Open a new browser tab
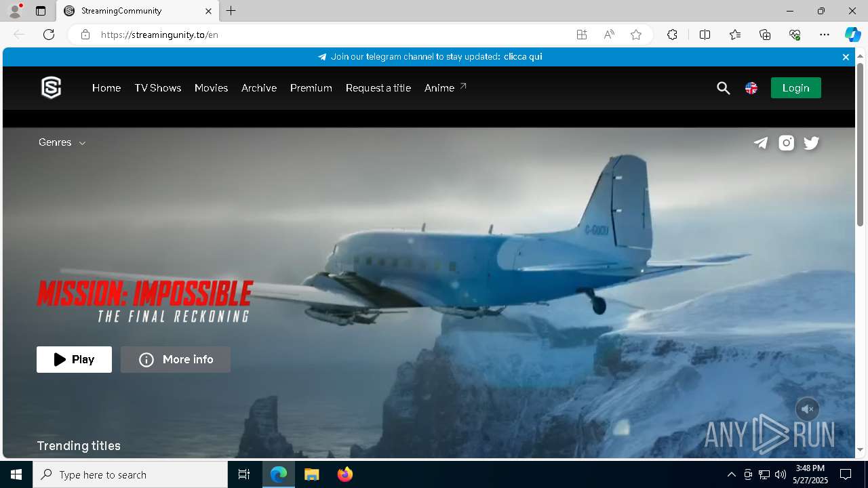Viewport: 868px width, 488px height. pos(231,11)
